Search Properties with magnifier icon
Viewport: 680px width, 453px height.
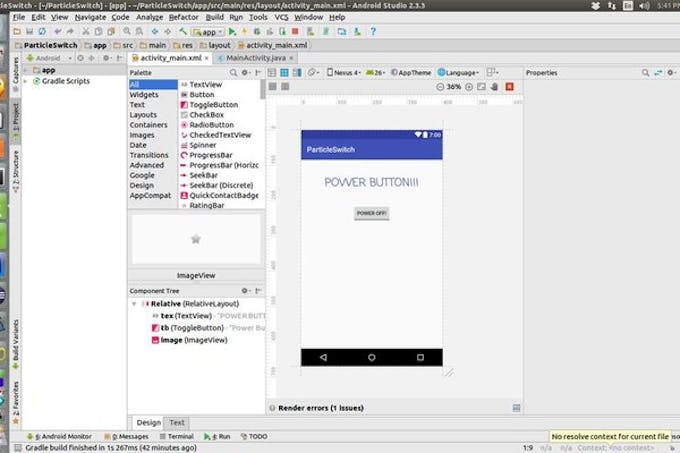click(646, 73)
